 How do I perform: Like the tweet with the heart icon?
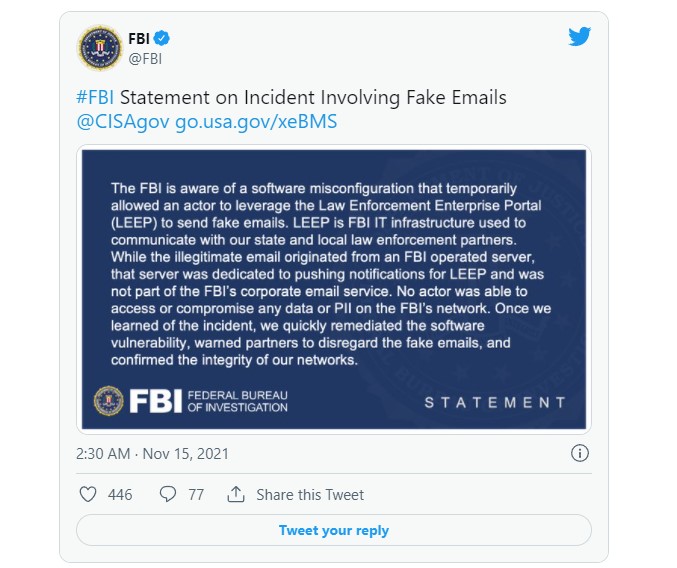click(x=87, y=494)
